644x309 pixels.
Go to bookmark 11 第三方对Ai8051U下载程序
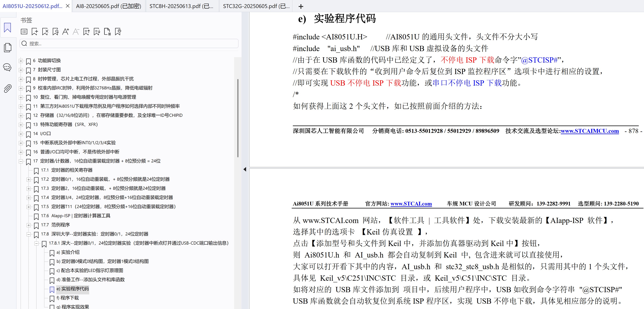106,106
